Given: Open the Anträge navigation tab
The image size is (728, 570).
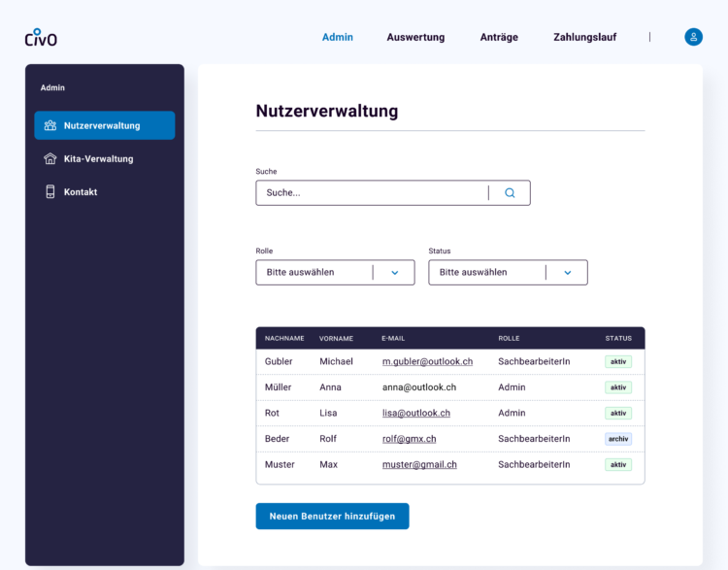Looking at the screenshot, I should tap(499, 37).
